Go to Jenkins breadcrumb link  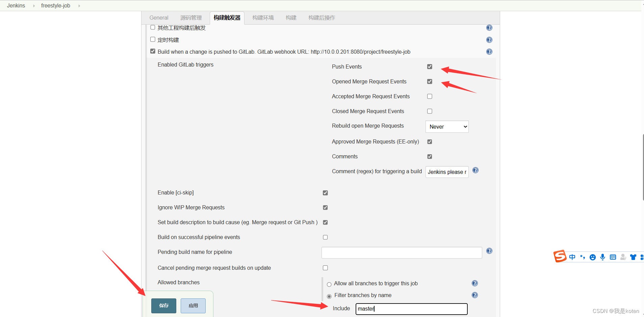point(16,6)
